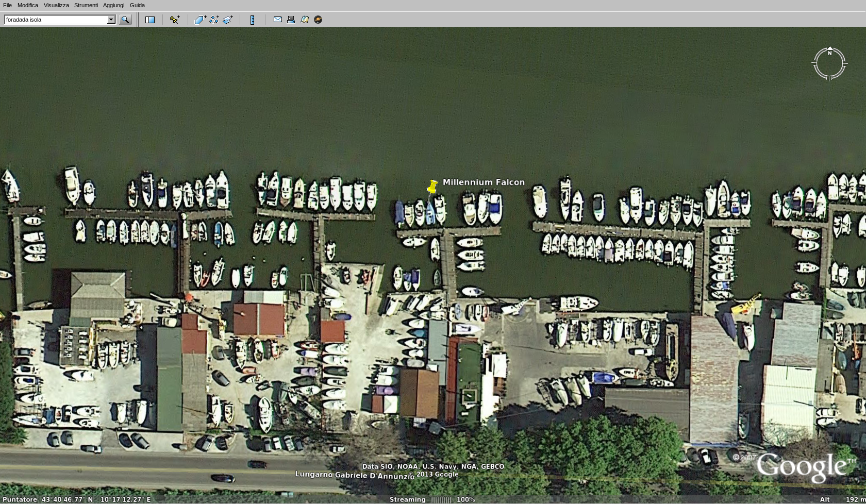The height and width of the screenshot is (504, 866).
Task: Add an image overlay from toolbar
Action: pos(228,20)
